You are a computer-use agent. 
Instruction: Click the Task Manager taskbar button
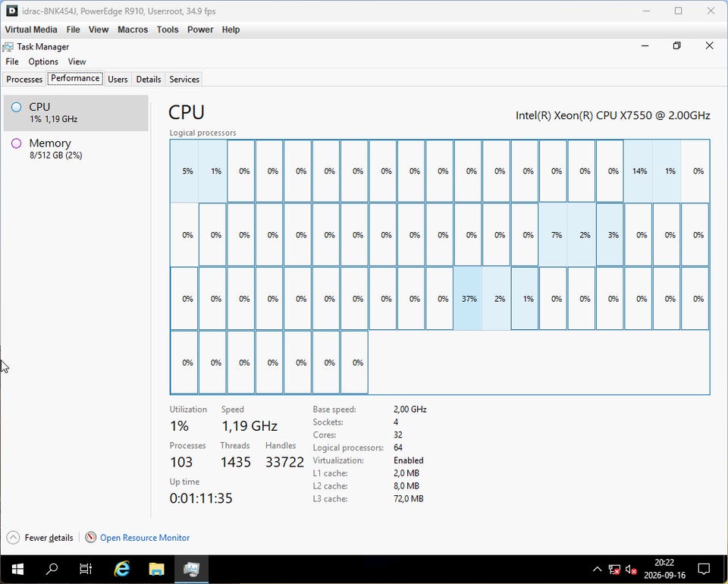click(x=191, y=569)
